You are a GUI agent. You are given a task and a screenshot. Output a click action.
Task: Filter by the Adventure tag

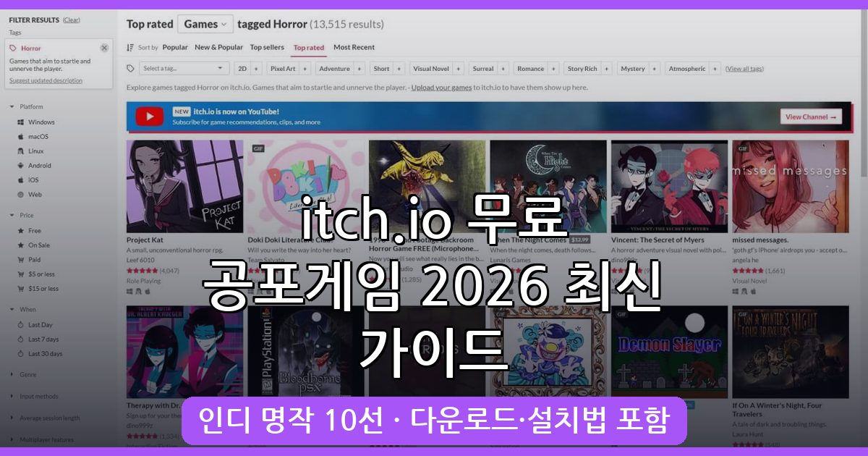(335, 69)
